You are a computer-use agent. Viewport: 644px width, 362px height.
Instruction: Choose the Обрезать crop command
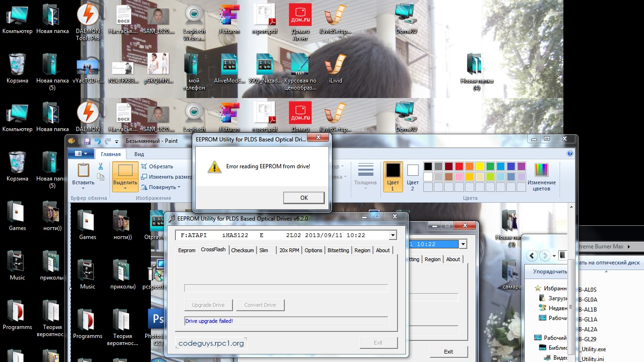tap(157, 166)
